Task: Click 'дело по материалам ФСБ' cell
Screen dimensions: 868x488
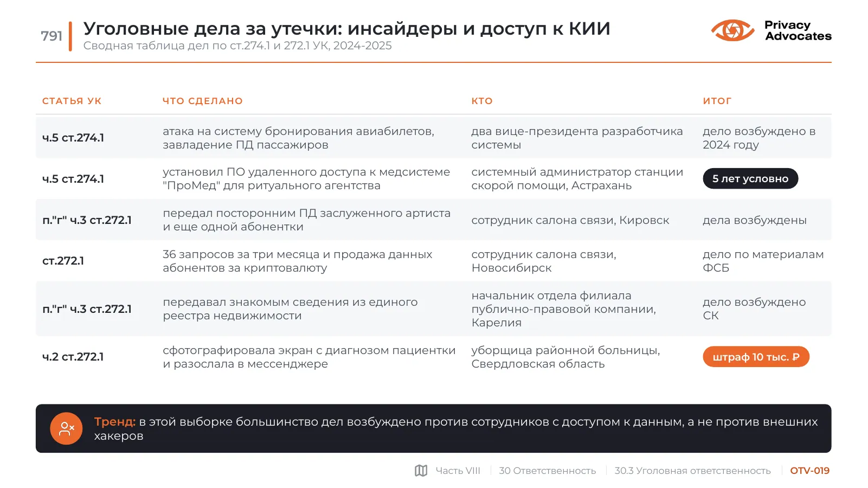Action: tap(763, 261)
